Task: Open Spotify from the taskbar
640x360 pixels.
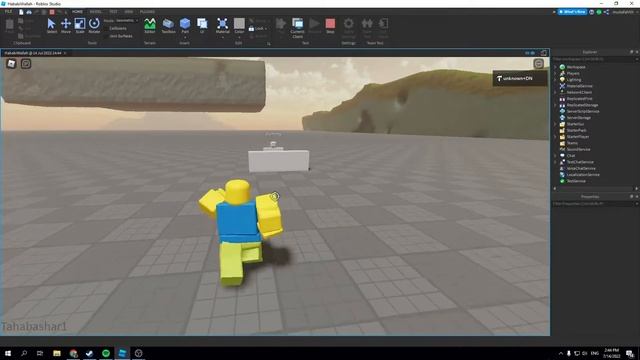Action: pos(106,353)
